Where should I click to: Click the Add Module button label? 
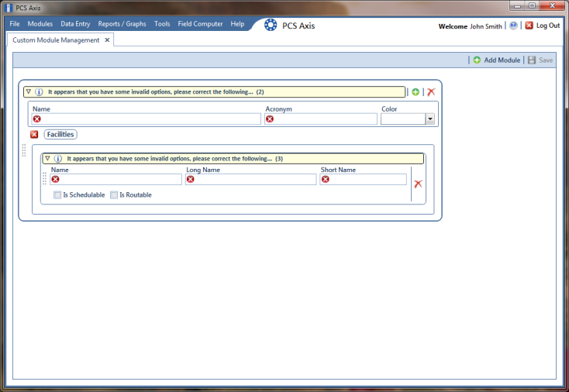[x=502, y=60]
